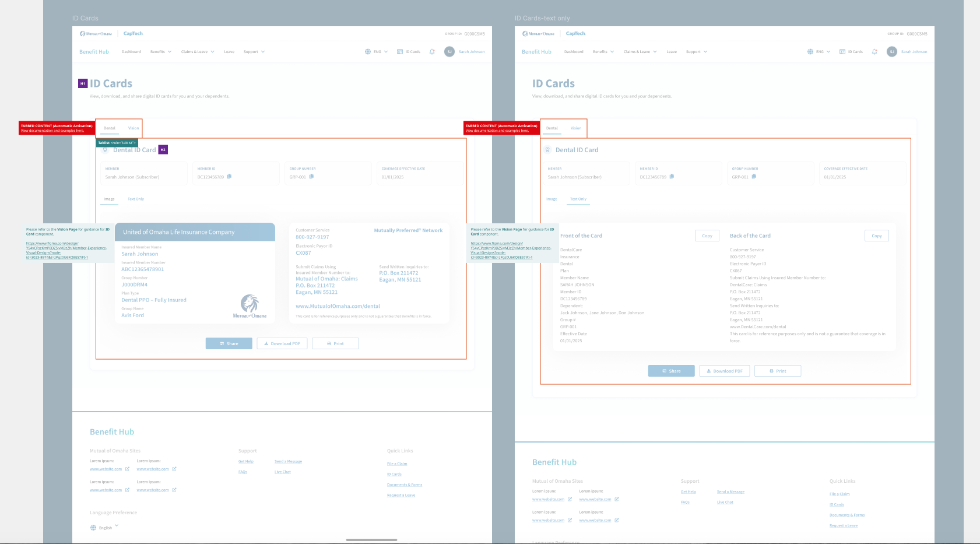Image resolution: width=980 pixels, height=544 pixels.
Task: Click the SJ avatar in ID Cards-text only frame
Action: (892, 52)
